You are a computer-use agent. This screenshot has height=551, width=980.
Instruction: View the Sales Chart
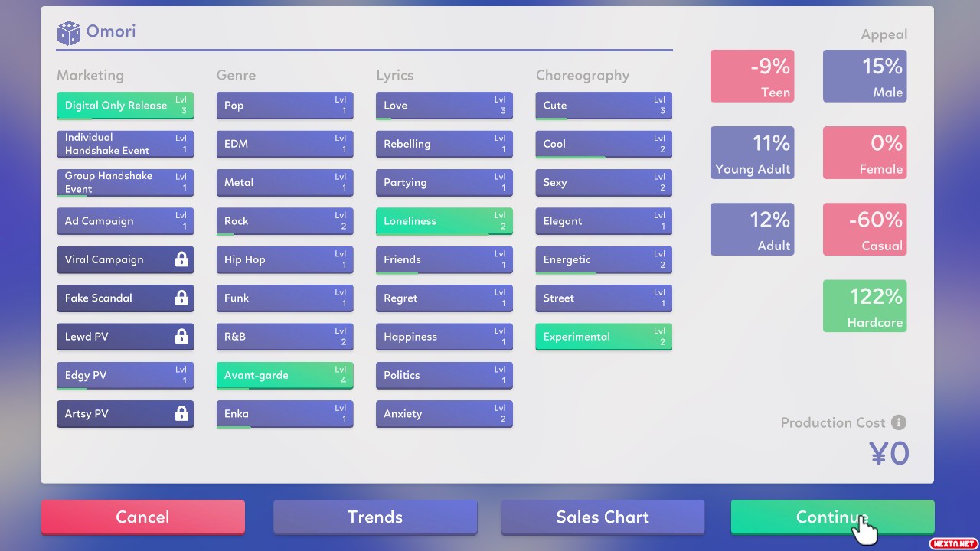coord(603,517)
